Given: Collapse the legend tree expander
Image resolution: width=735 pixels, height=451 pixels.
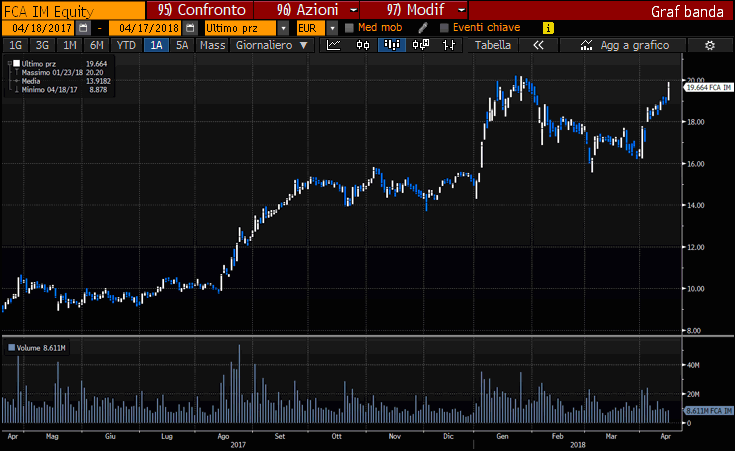Looking at the screenshot, I should click(x=9, y=63).
